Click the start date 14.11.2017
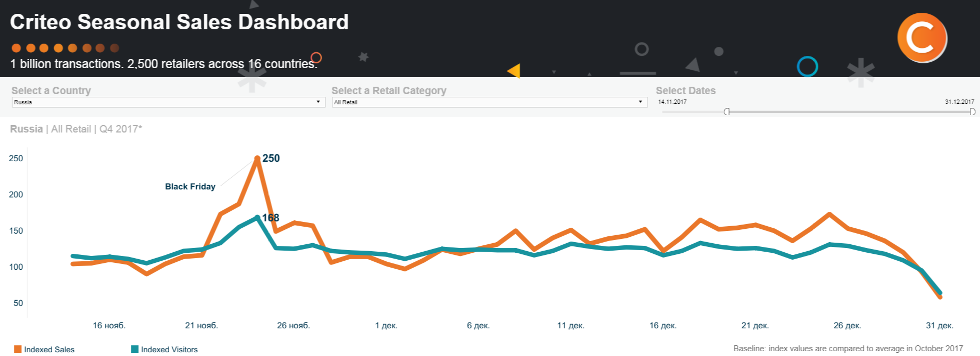This screenshot has height=356, width=980. (x=672, y=102)
